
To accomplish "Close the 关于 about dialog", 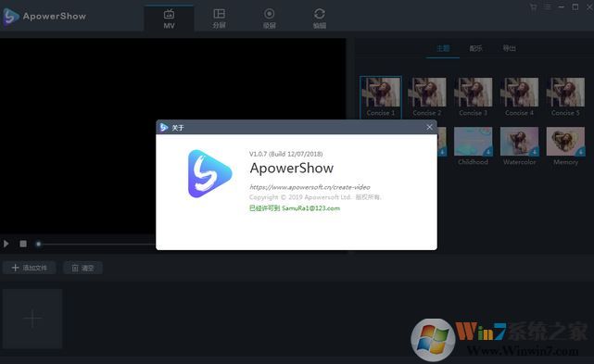I will [x=429, y=127].
